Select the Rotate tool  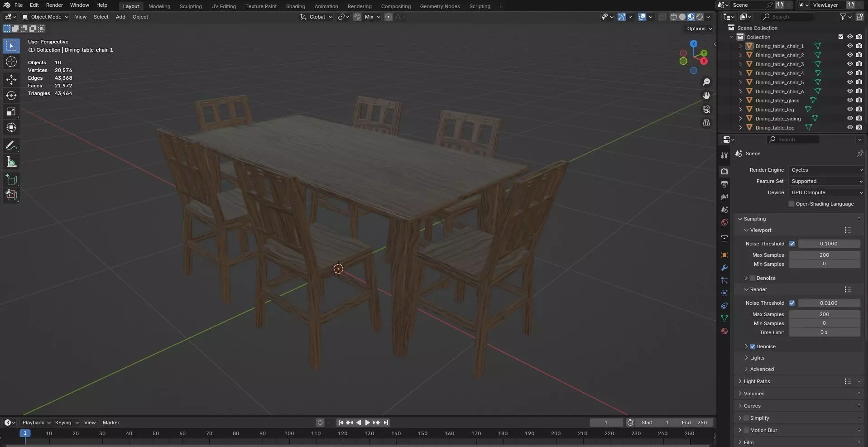click(11, 96)
